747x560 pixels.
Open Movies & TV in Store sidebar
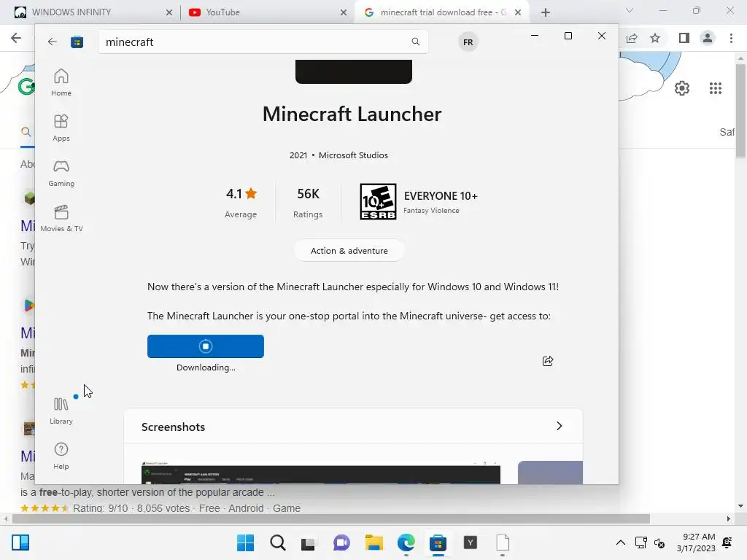tap(61, 218)
